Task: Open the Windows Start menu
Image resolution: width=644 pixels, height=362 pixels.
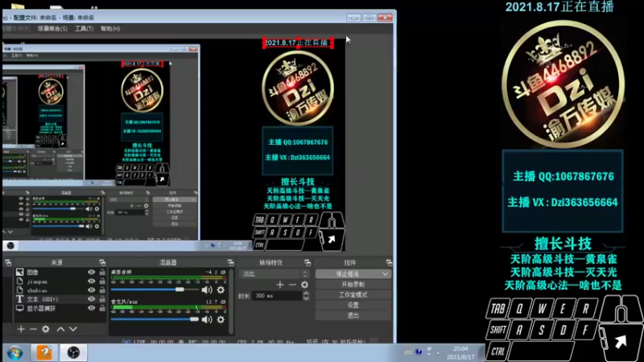Action: pyautogui.click(x=14, y=353)
